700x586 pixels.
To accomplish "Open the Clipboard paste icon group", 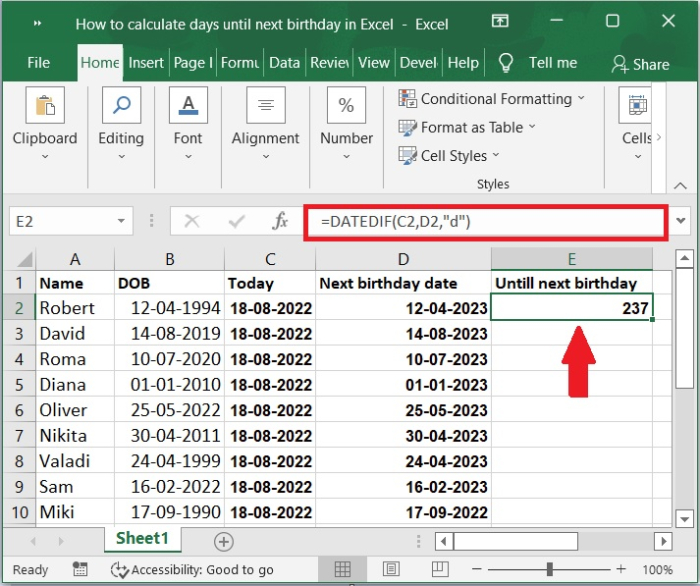I will tap(44, 107).
